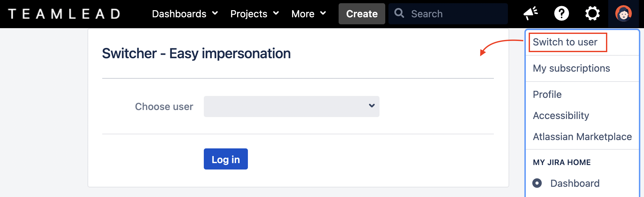644x197 pixels.
Task: Choose Accessibility in the user menu
Action: 561,116
